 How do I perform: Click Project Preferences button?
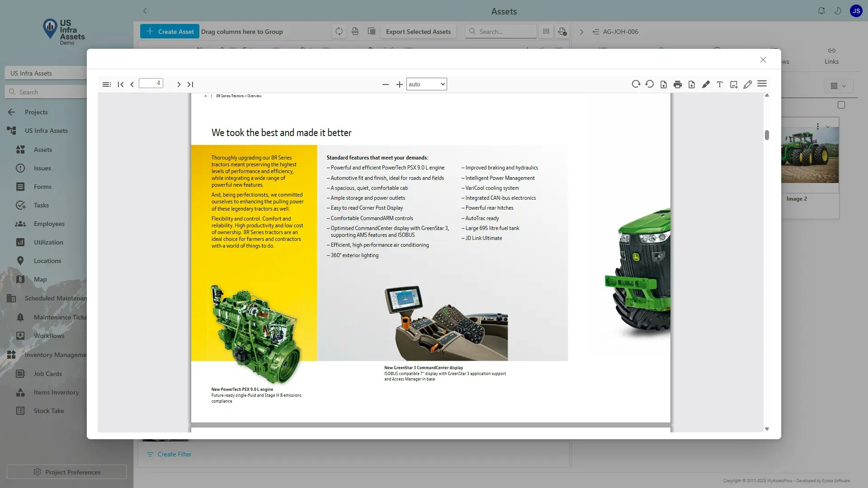[x=66, y=472]
